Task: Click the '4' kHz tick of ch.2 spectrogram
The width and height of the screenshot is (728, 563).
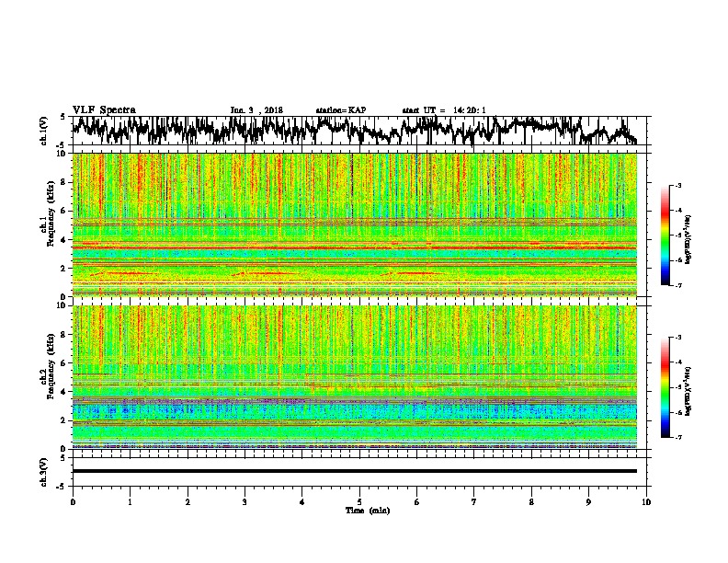Action: click(x=64, y=392)
